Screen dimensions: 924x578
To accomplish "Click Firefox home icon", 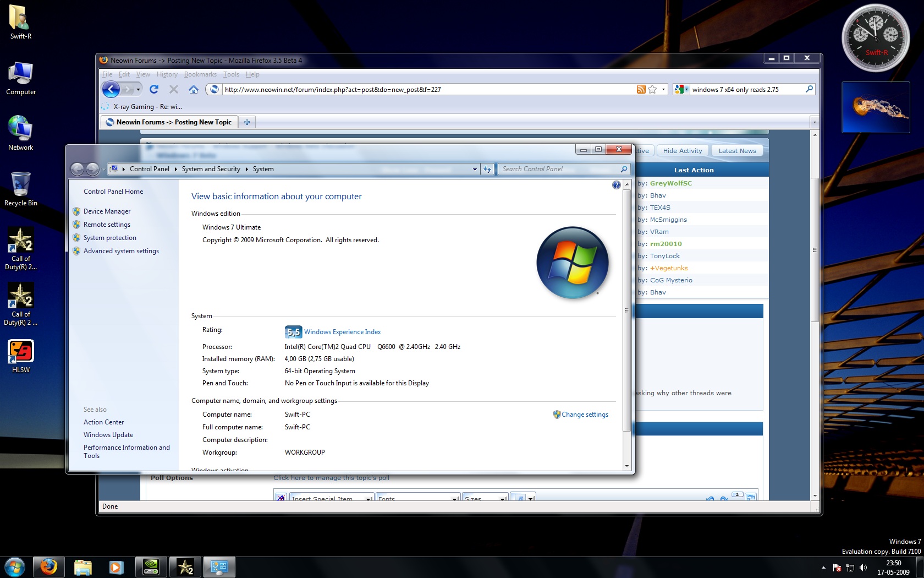I will point(193,89).
